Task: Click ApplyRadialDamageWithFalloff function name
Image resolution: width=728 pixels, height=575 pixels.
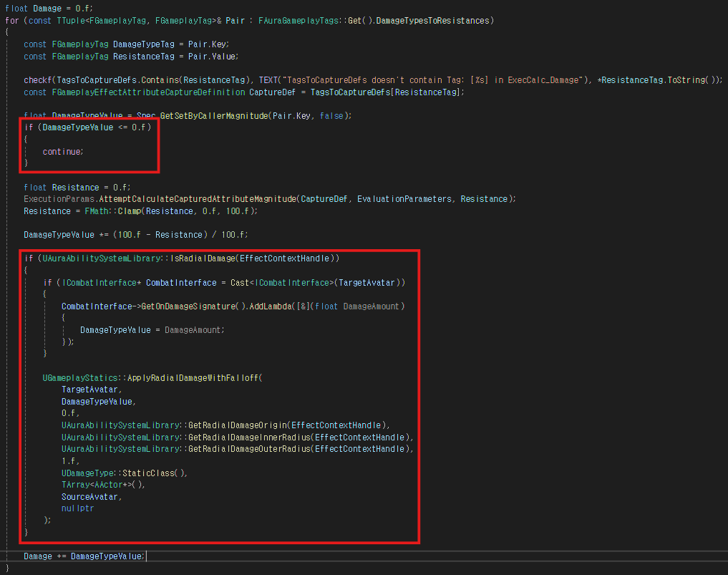Action: pos(193,377)
